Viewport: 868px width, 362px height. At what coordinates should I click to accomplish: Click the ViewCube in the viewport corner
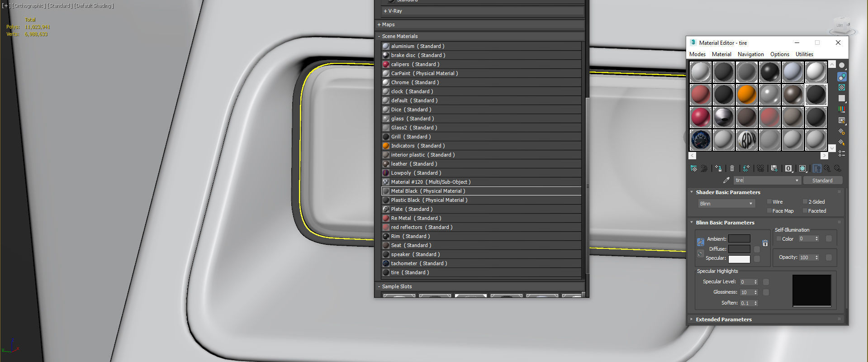[x=842, y=26]
